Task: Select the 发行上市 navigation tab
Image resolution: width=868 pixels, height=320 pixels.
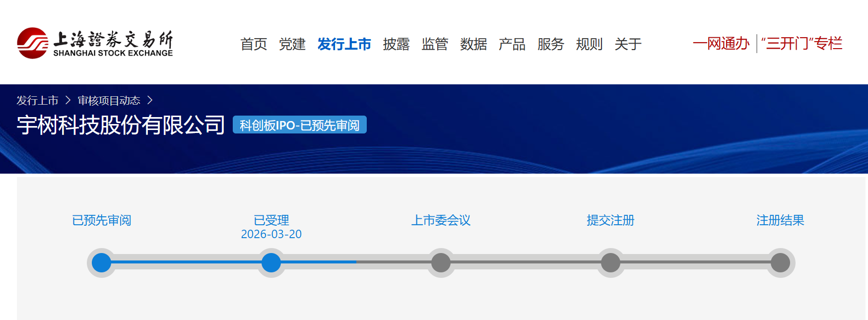Action: pos(344,44)
